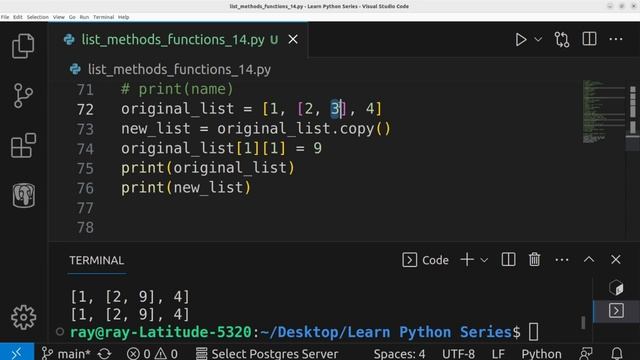The image size is (640, 360).
Task: Click line number 75 in the gutter
Action: 85,169
